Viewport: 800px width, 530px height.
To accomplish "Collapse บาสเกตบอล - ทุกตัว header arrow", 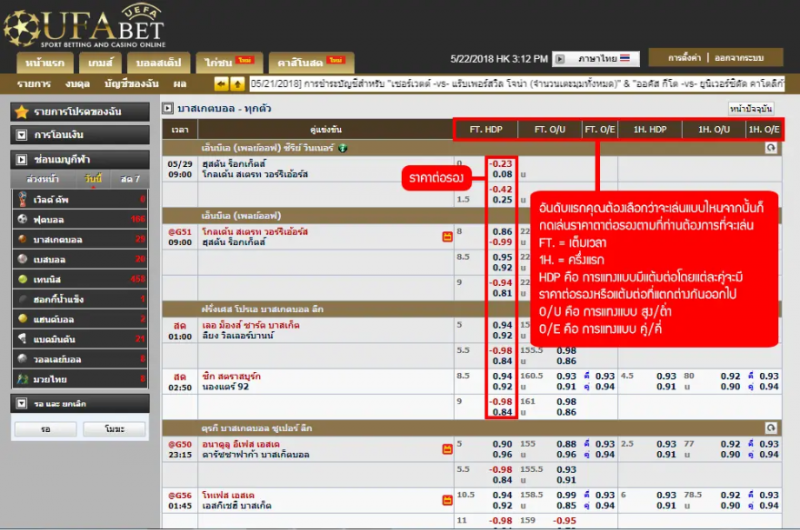I will coord(168,108).
